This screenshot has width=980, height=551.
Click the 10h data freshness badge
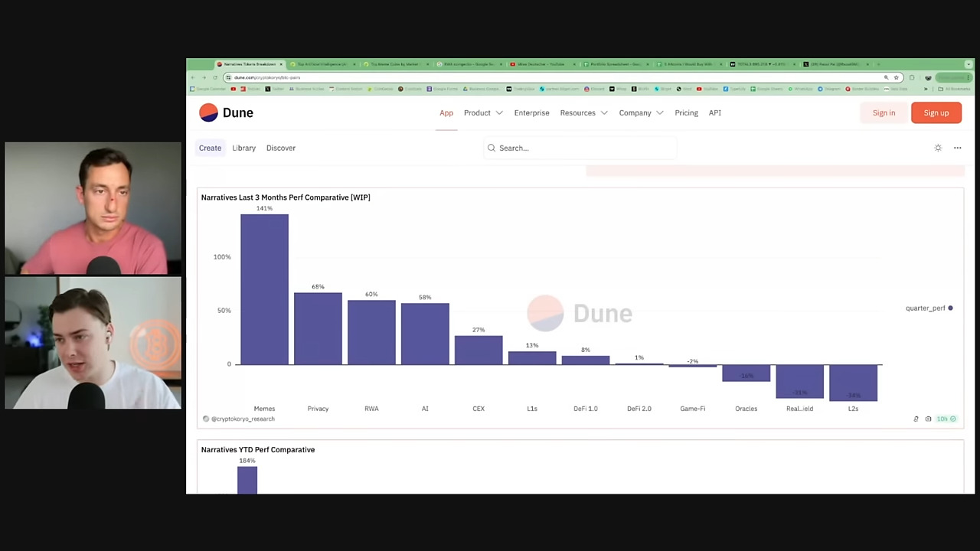point(946,419)
